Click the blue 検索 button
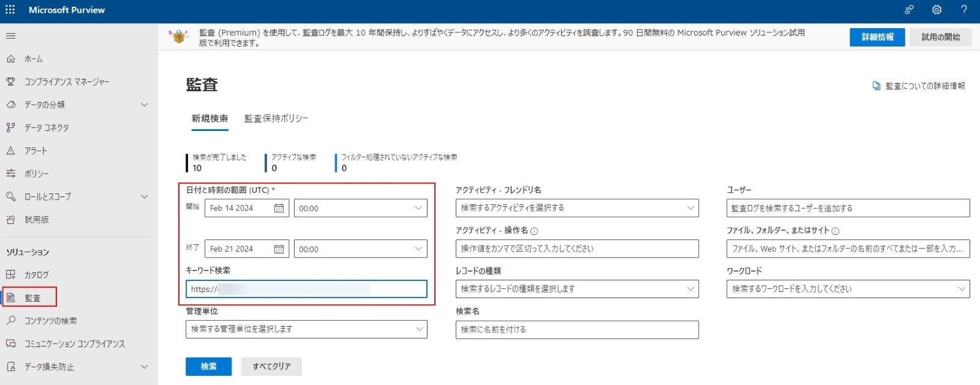 (x=209, y=367)
